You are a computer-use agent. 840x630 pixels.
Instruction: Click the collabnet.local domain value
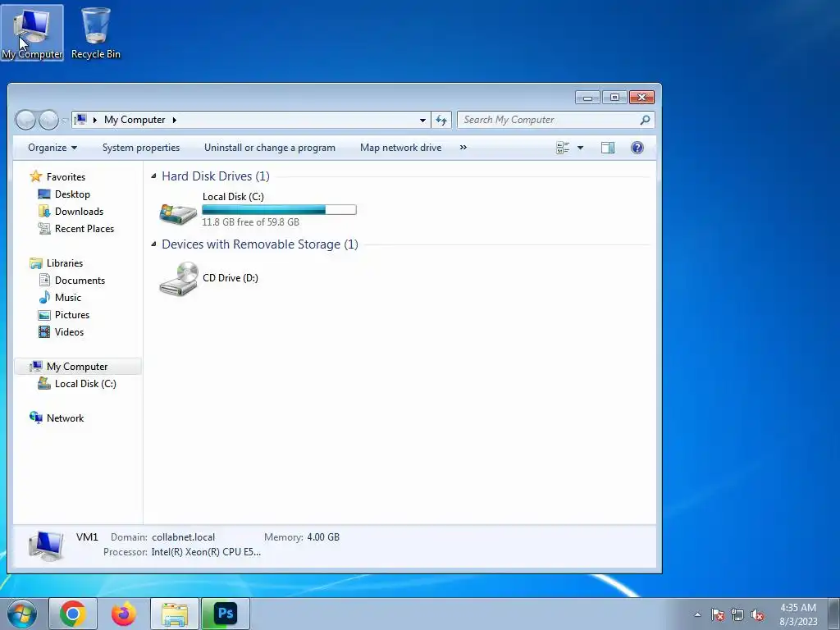coord(183,536)
